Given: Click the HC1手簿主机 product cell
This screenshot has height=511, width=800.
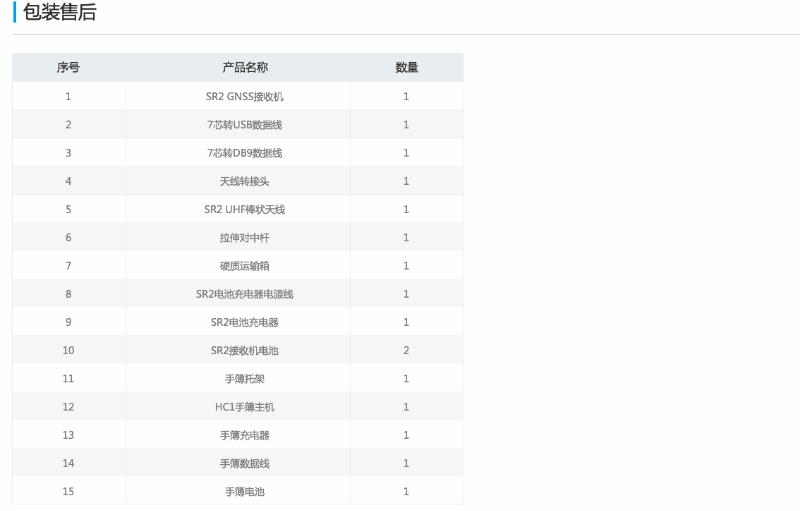Looking at the screenshot, I should coord(245,407).
